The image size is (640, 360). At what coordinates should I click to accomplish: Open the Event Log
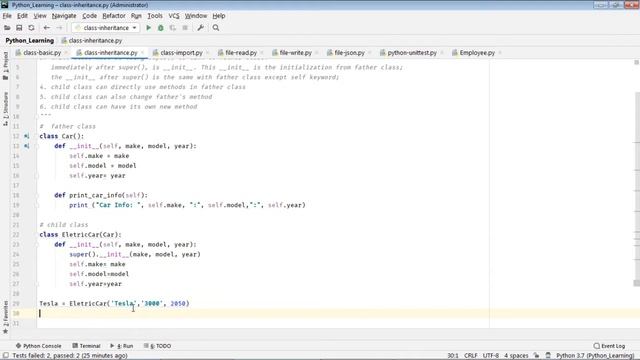tap(609, 346)
